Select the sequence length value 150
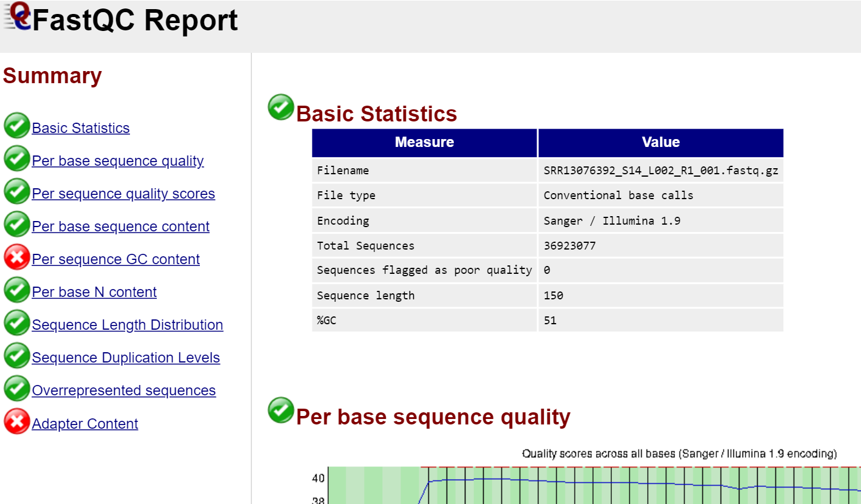 tap(554, 296)
